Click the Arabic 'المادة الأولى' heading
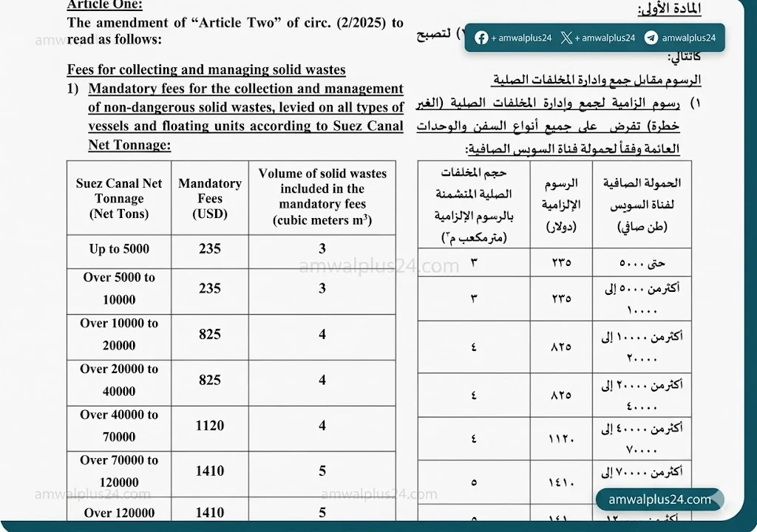 (668, 10)
